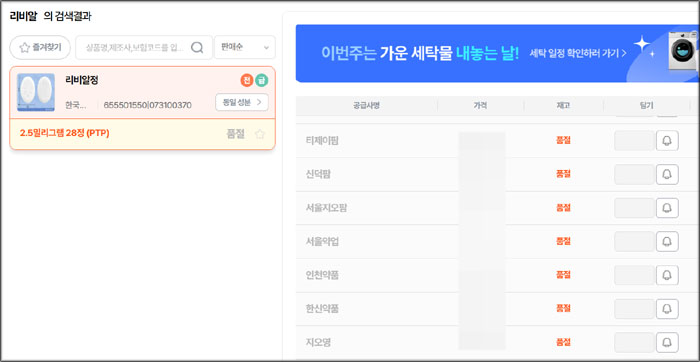Click quantity box for 티제이팜 row
The height and width of the screenshot is (362, 700).
634,141
